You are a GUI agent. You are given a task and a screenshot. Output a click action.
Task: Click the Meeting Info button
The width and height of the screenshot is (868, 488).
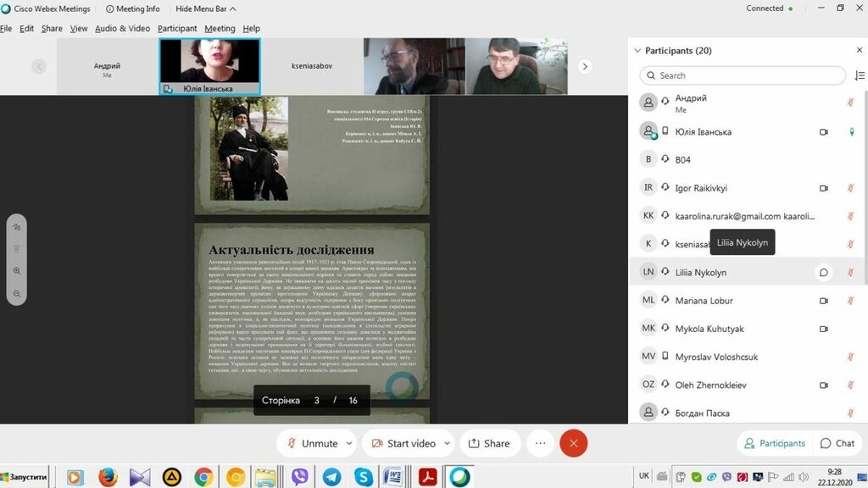(133, 8)
